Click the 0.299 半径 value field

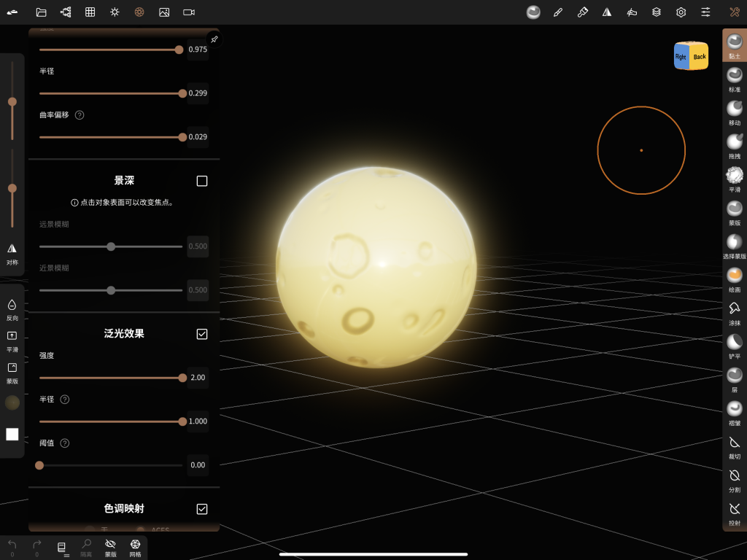click(198, 93)
